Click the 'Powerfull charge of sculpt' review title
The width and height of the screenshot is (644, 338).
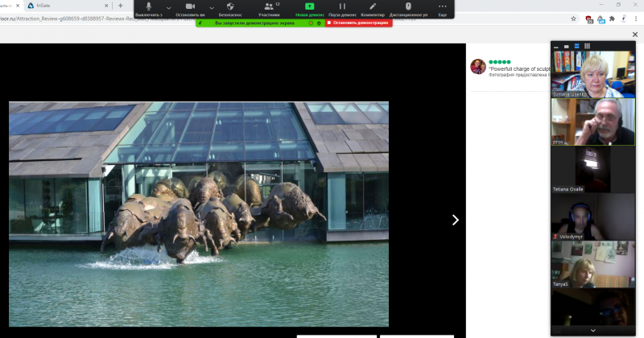pyautogui.click(x=519, y=69)
